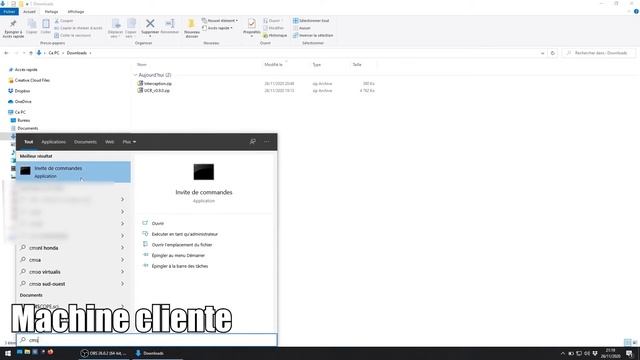The height and width of the screenshot is (360, 640).
Task: Click the Copier icon in ribbon
Action: tap(31, 27)
